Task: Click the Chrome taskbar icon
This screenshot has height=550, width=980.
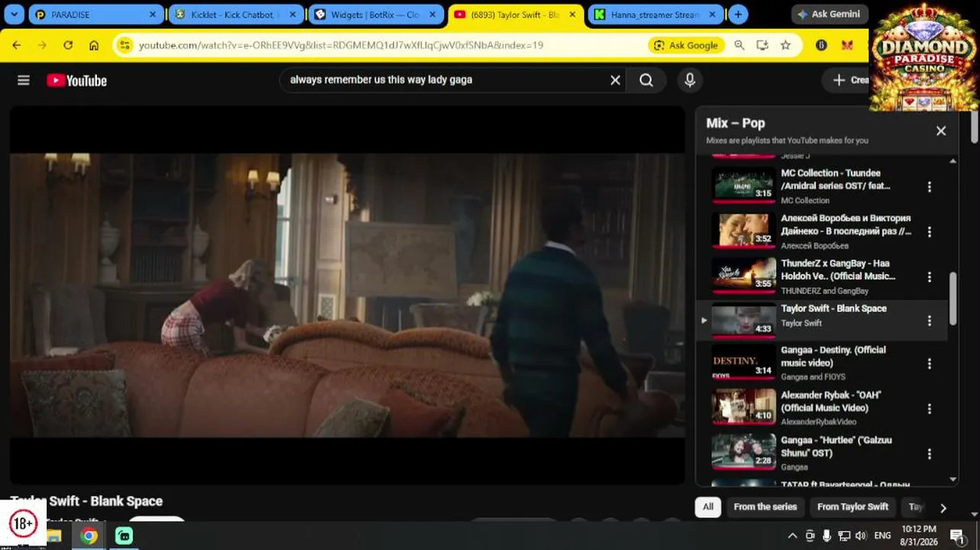Action: (89, 535)
